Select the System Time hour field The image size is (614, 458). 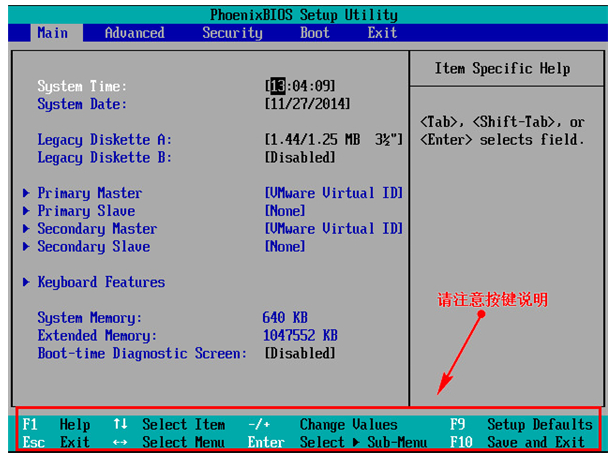click(277, 86)
